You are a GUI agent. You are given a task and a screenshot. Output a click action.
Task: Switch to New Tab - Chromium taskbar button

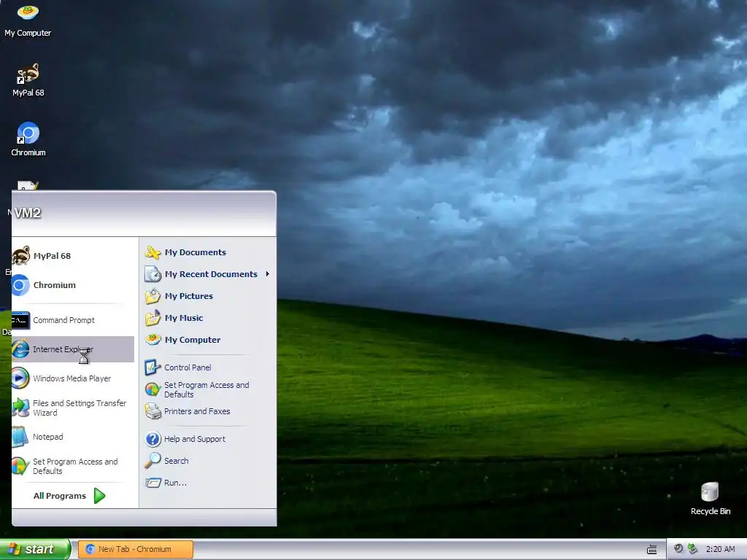point(135,549)
